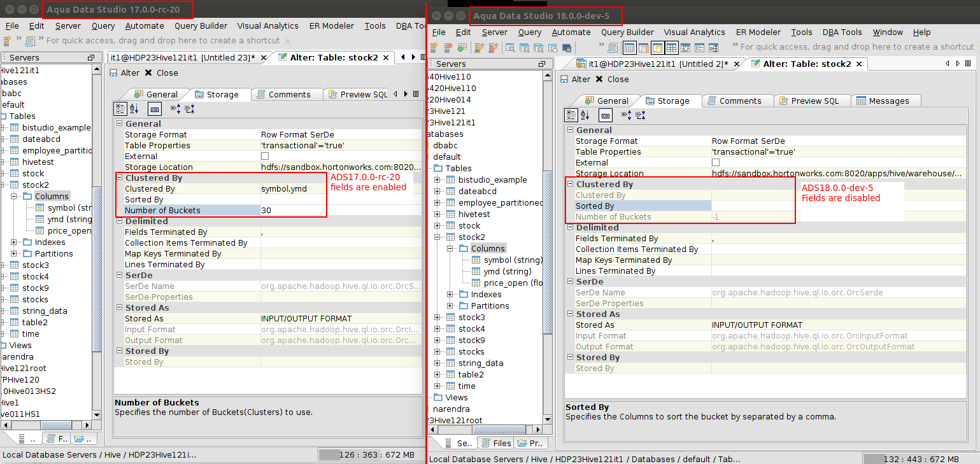Select price_open column in ADS 18 tree

(506, 283)
